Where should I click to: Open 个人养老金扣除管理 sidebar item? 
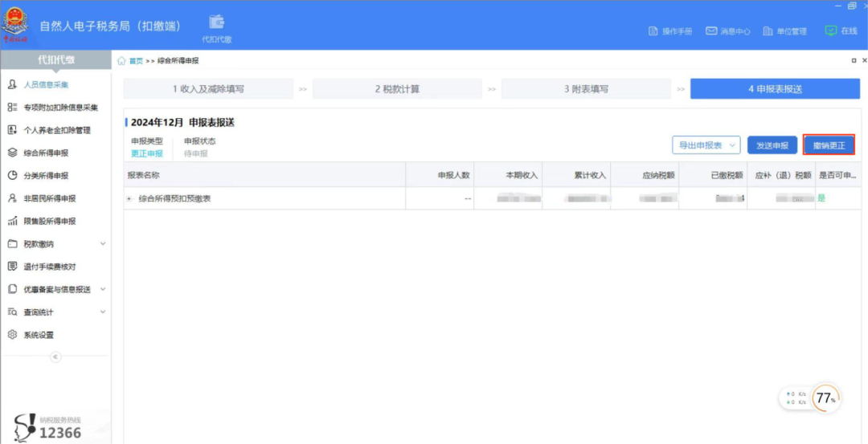coord(55,131)
